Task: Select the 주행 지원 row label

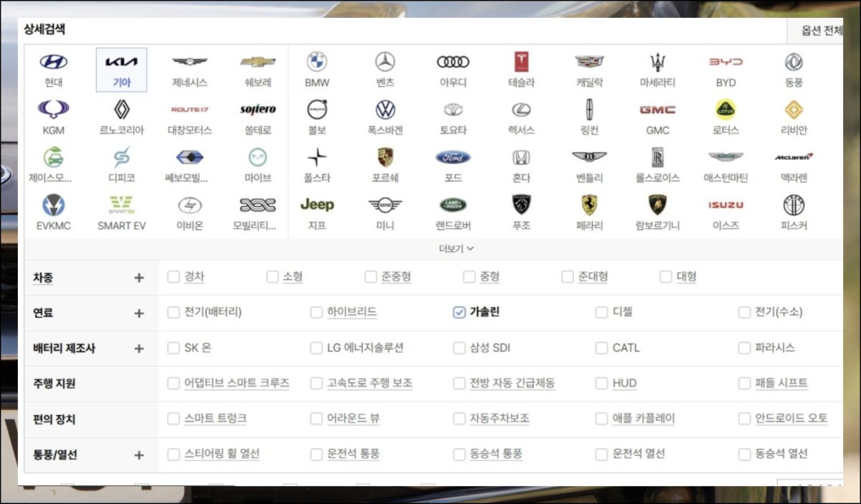Action: pos(54,384)
